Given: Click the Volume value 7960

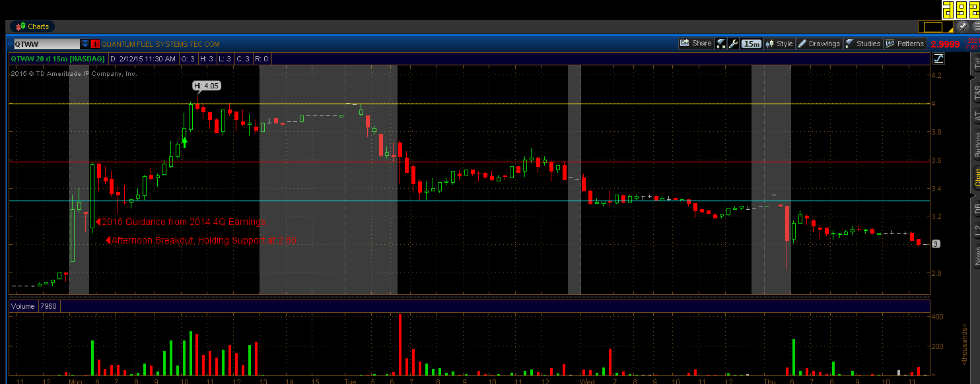Looking at the screenshot, I should pos(48,306).
